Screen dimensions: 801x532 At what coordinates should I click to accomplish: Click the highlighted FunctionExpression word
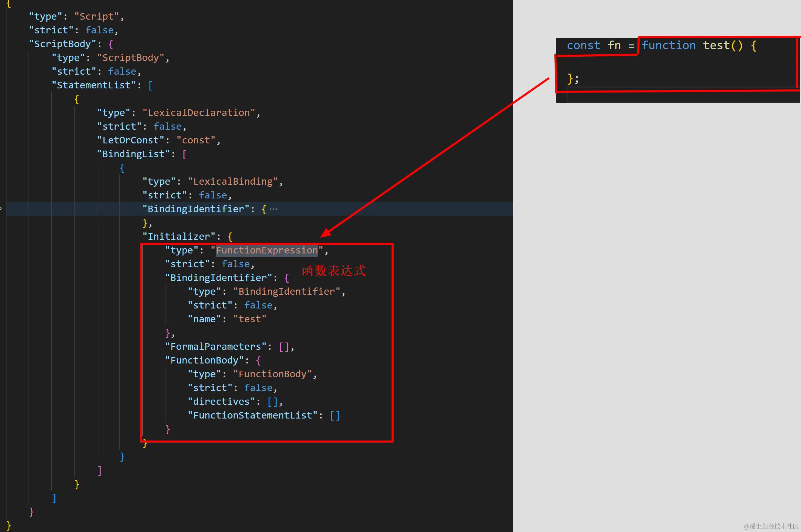(267, 250)
